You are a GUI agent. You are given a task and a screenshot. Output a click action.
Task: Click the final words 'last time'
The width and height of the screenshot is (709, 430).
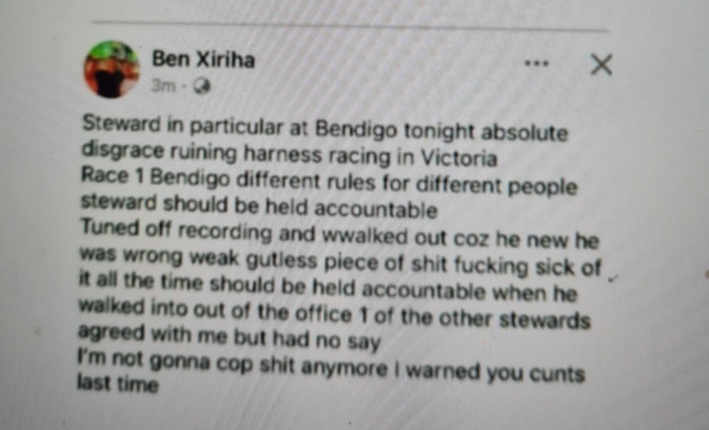[118, 383]
